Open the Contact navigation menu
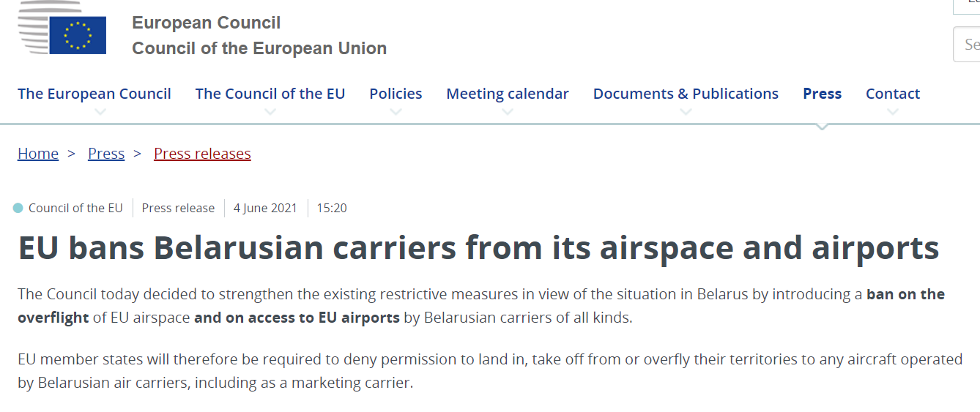980x412 pixels. point(892,94)
